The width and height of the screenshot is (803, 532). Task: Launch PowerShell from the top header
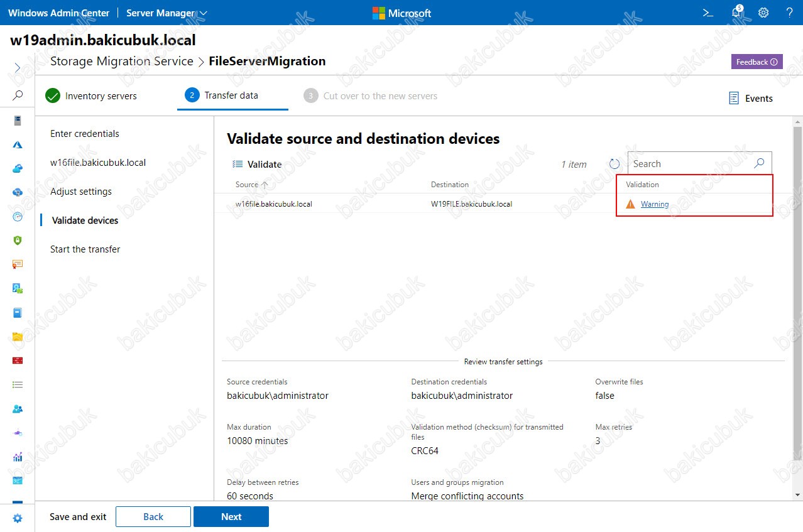pyautogui.click(x=708, y=13)
